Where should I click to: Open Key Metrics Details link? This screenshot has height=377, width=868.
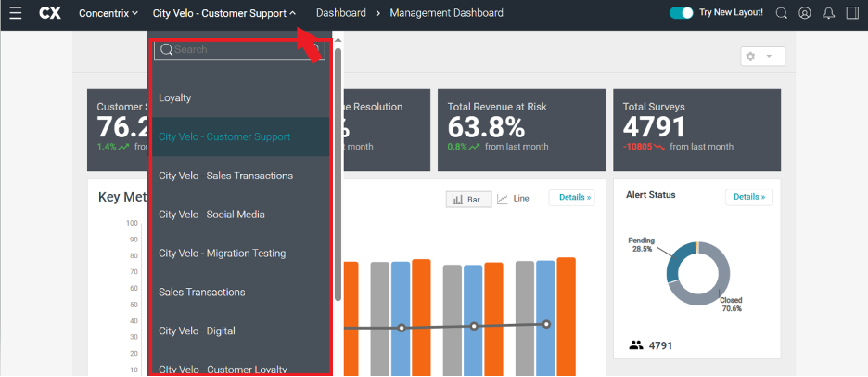[x=572, y=198]
